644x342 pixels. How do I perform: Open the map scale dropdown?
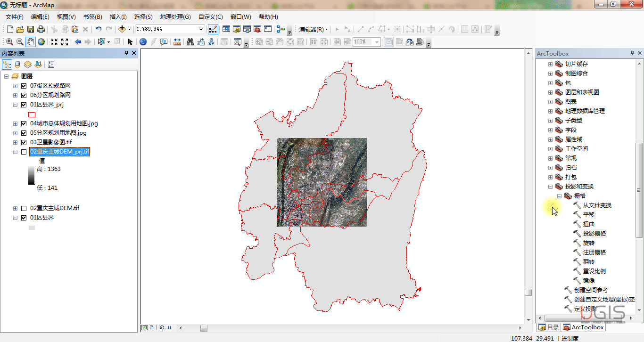coord(201,29)
